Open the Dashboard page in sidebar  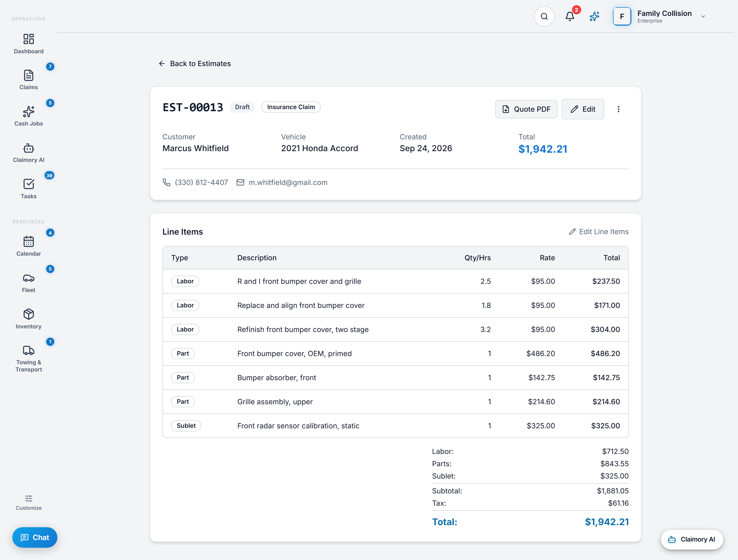pyautogui.click(x=28, y=44)
